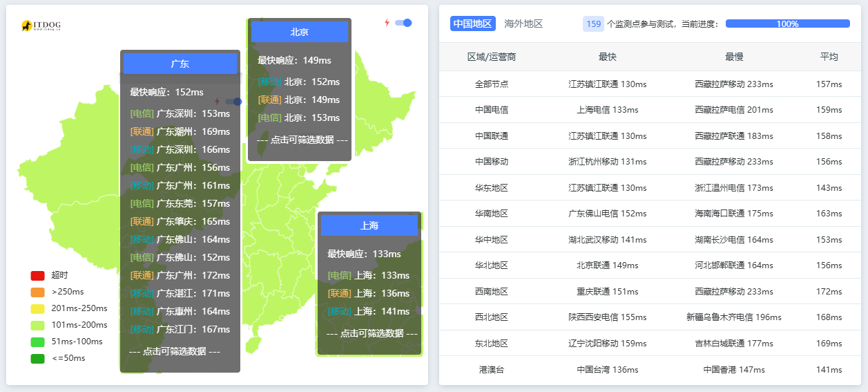Click the red lightning icon at map top-right
The height and width of the screenshot is (392, 868).
(x=387, y=23)
